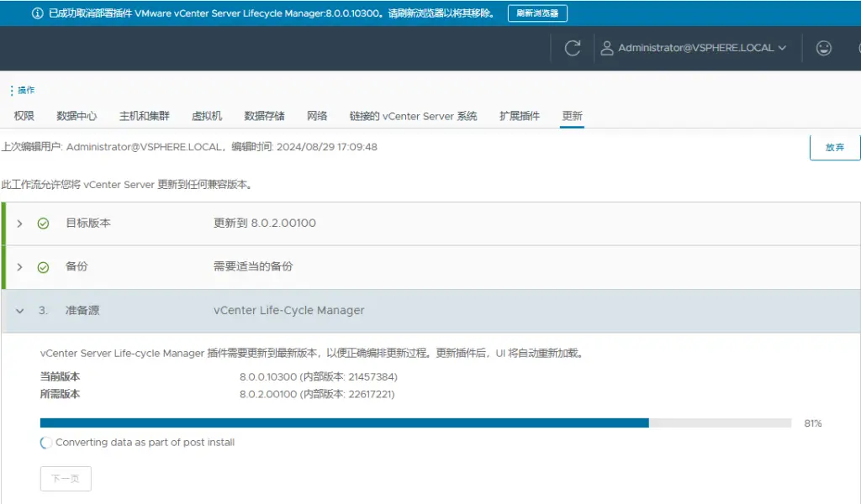The width and height of the screenshot is (861, 504).
Task: Open the smiley feedback icon
Action: 824,48
